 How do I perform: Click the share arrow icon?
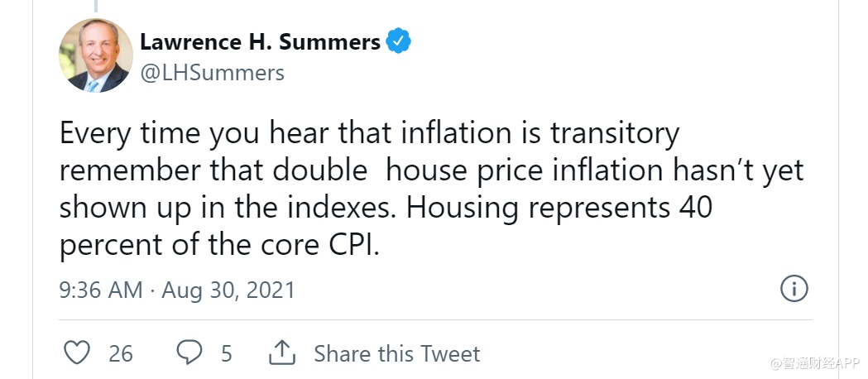click(282, 353)
